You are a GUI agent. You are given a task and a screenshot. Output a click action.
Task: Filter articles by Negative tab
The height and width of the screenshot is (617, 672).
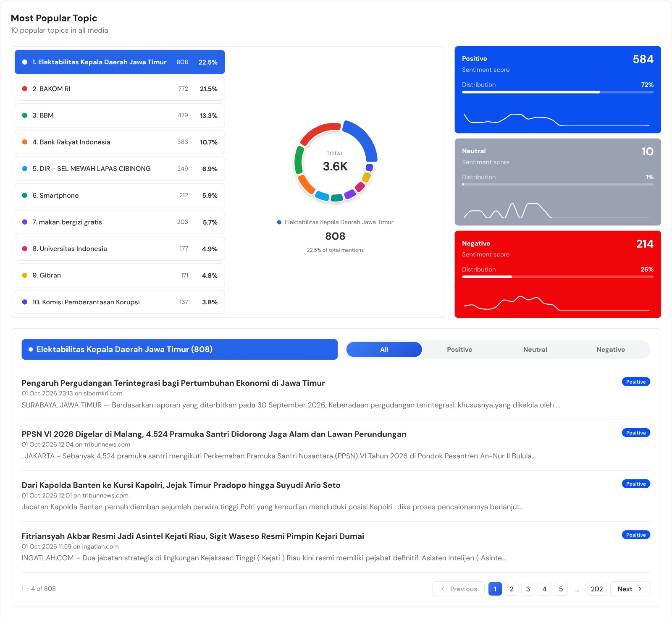click(x=611, y=350)
